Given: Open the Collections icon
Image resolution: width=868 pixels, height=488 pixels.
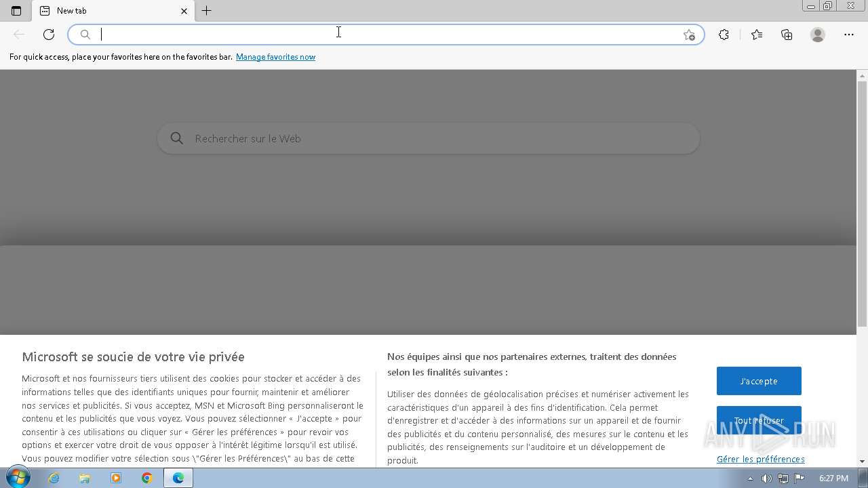Looking at the screenshot, I should click(787, 35).
